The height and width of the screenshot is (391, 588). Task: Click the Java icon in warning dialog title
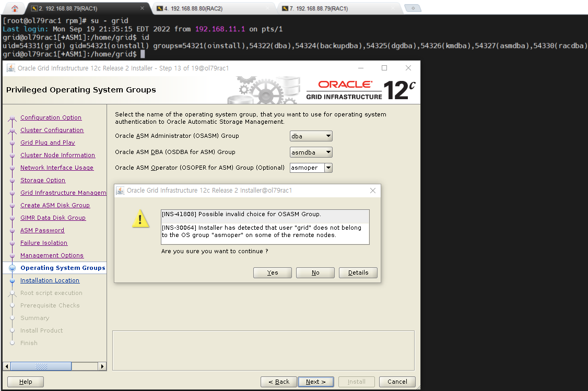point(120,191)
